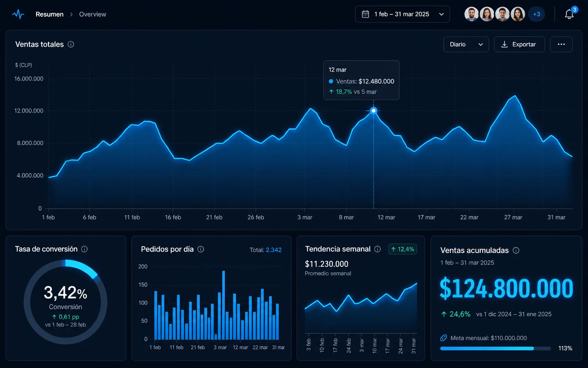Image resolution: width=588 pixels, height=368 pixels.
Task: Click the conversion donut ring
Action: coord(65,302)
